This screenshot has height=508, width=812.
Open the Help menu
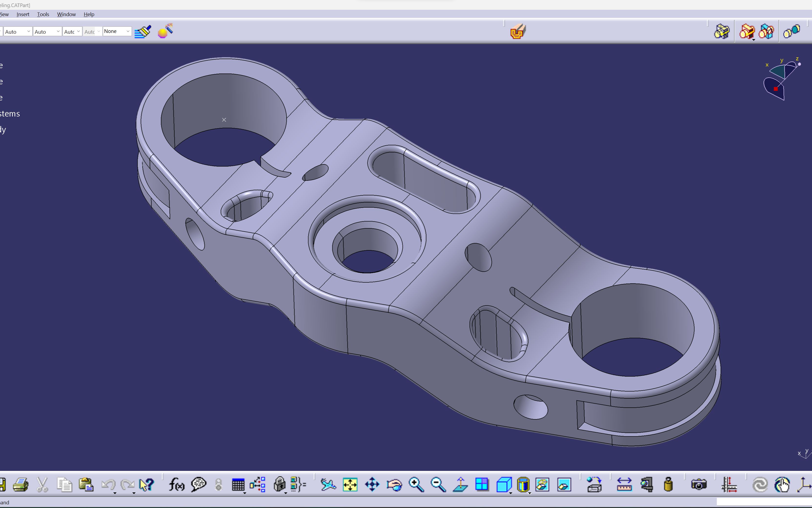(89, 14)
